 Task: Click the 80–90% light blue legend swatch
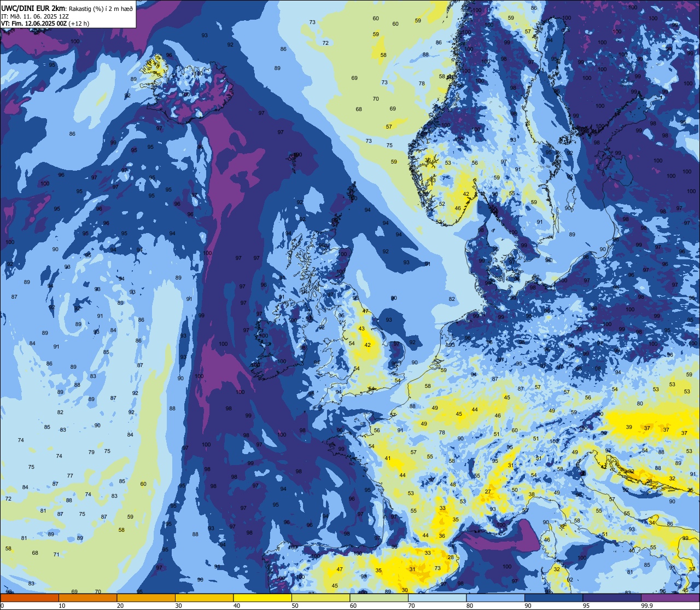495,598
